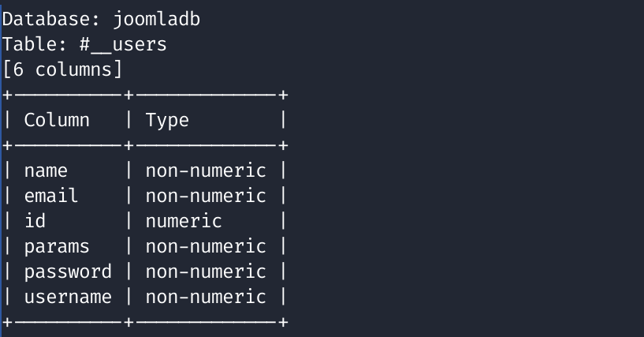Click non-numeric type in name row
Screen dimensions: 644x337
point(206,171)
